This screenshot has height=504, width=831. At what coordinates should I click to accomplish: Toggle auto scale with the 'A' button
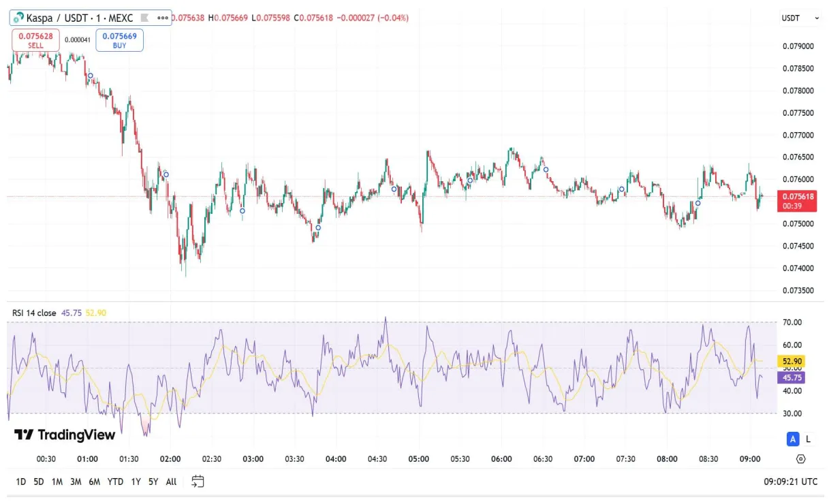(792, 439)
